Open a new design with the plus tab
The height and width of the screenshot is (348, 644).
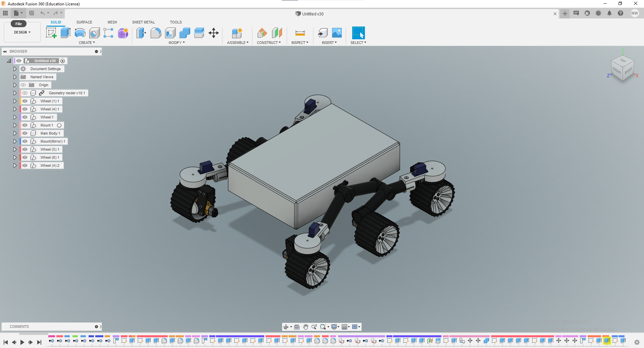(x=565, y=14)
